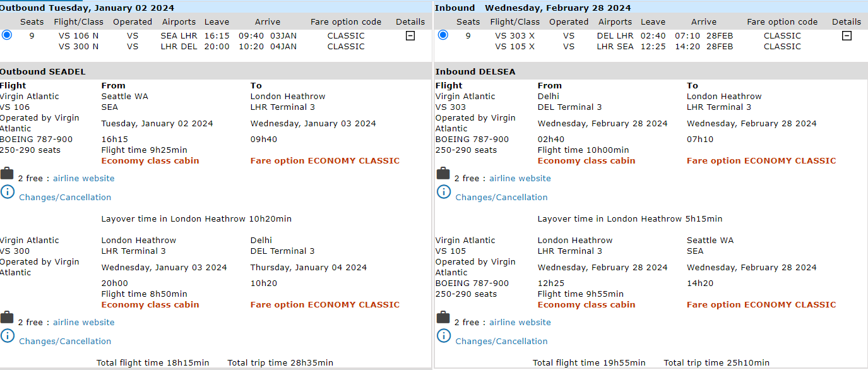868x370 pixels.
Task: Click baggage icon for Delhi to London flight
Action: 443,174
